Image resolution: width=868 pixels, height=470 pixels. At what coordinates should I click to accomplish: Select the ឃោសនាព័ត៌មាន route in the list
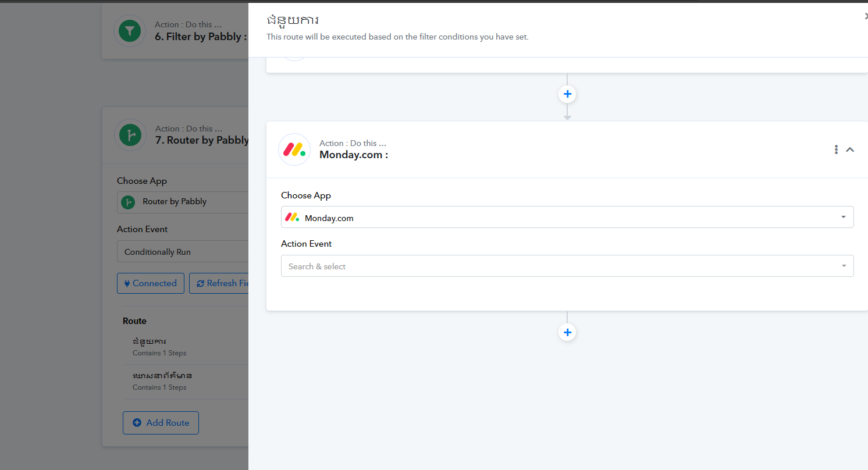click(185, 381)
